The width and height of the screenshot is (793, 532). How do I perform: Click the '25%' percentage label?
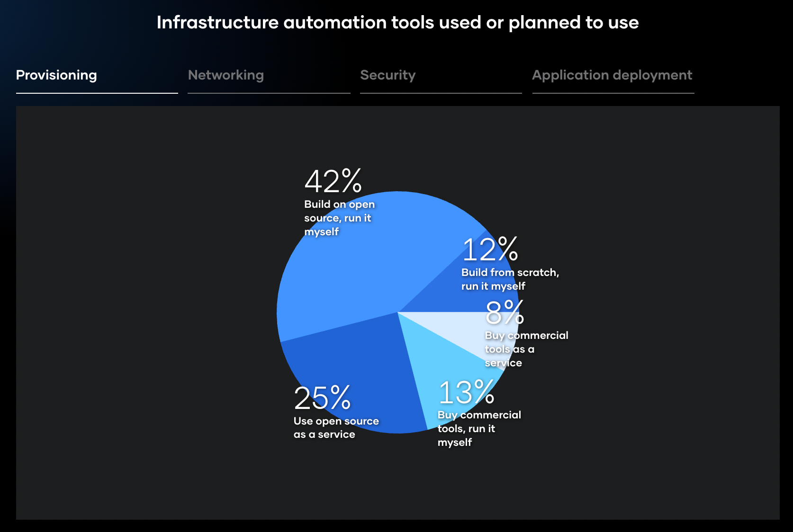(x=322, y=398)
